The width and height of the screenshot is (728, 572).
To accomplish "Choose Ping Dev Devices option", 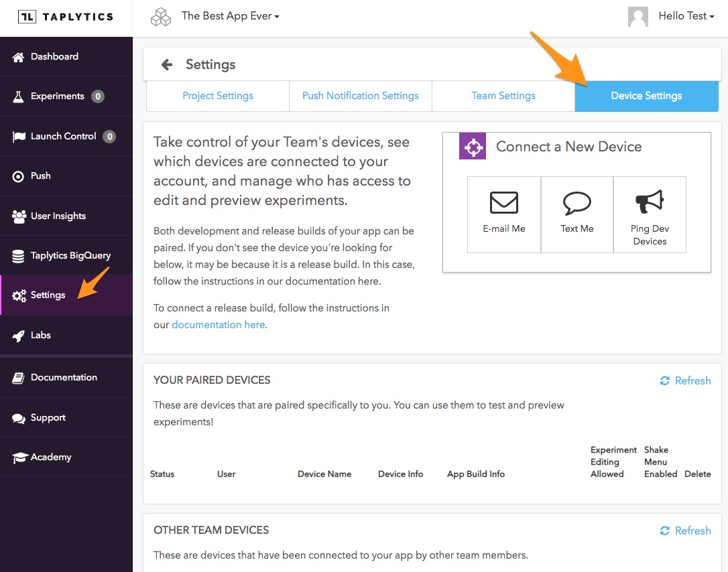I will coord(650,214).
